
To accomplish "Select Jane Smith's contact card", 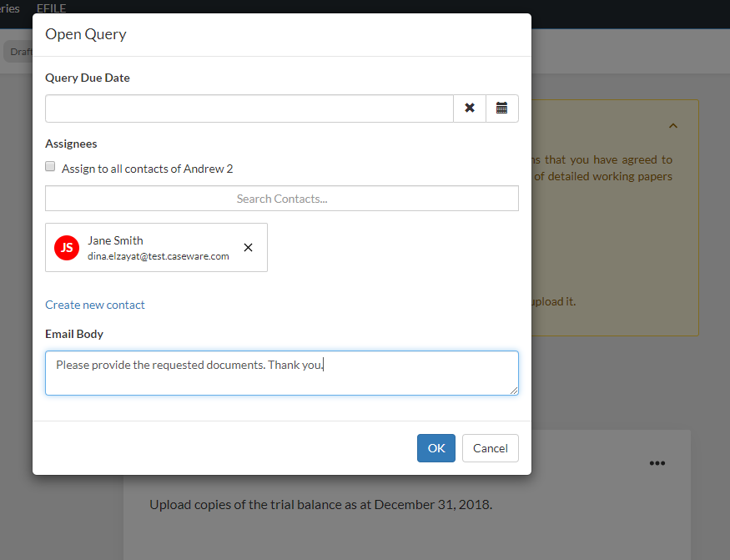I will tap(156, 247).
